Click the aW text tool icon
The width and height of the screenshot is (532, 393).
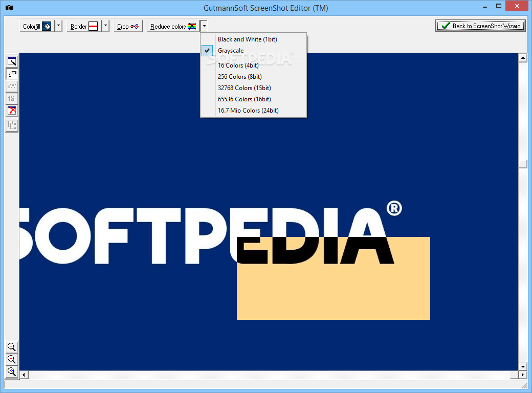12,86
